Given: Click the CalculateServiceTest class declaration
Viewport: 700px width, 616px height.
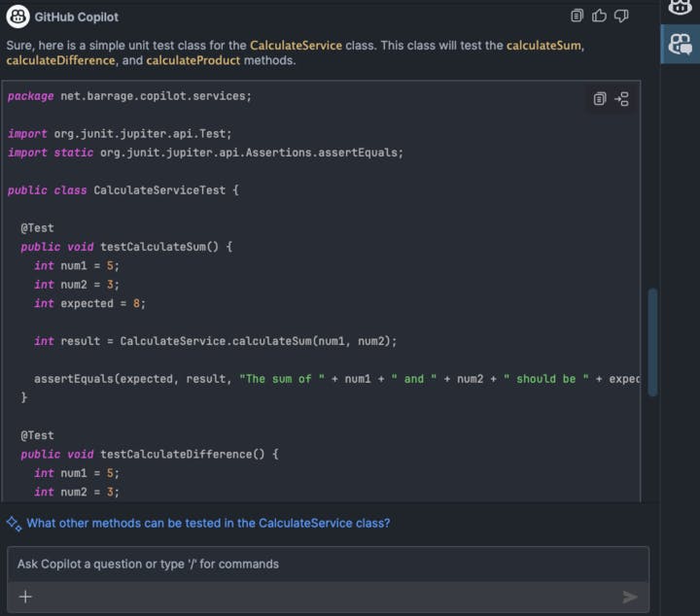Looking at the screenshot, I should click(123, 190).
